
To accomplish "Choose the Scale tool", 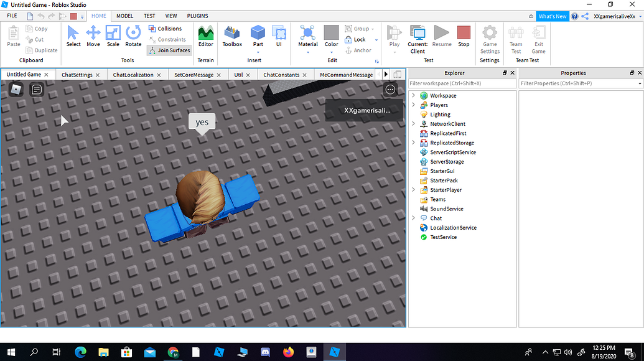I will click(113, 36).
